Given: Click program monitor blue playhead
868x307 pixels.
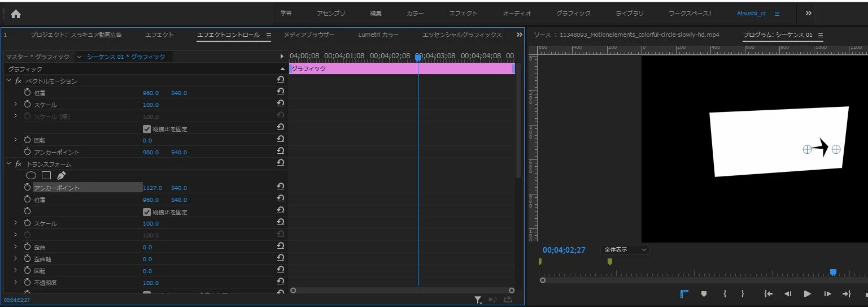Looking at the screenshot, I should coord(833,273).
